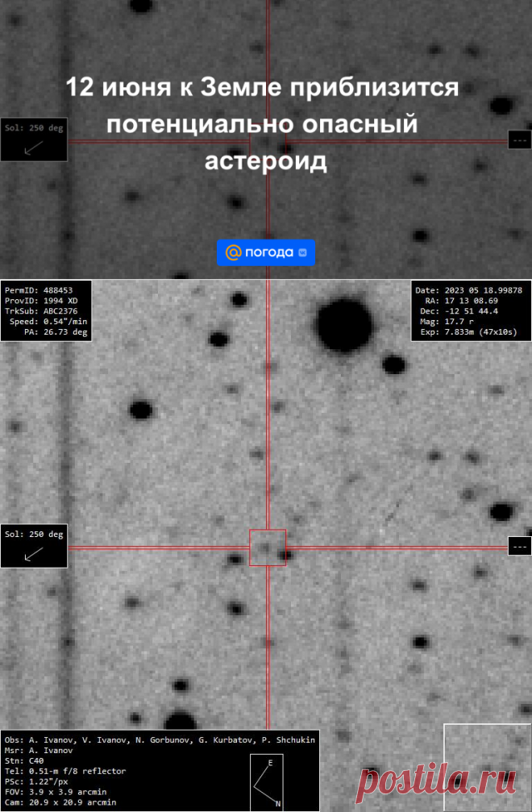Click the upper '---' box on the right edge
Image resolution: width=532 pixels, height=812 pixels.
pos(519,140)
